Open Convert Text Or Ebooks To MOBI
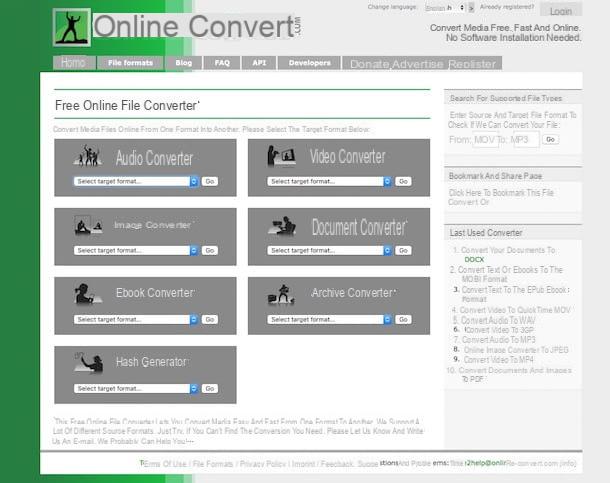Image resolution: width=610 pixels, height=483 pixels. coord(510,274)
